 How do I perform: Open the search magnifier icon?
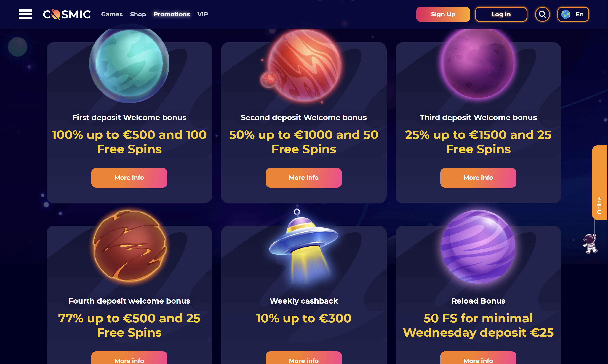pos(542,14)
